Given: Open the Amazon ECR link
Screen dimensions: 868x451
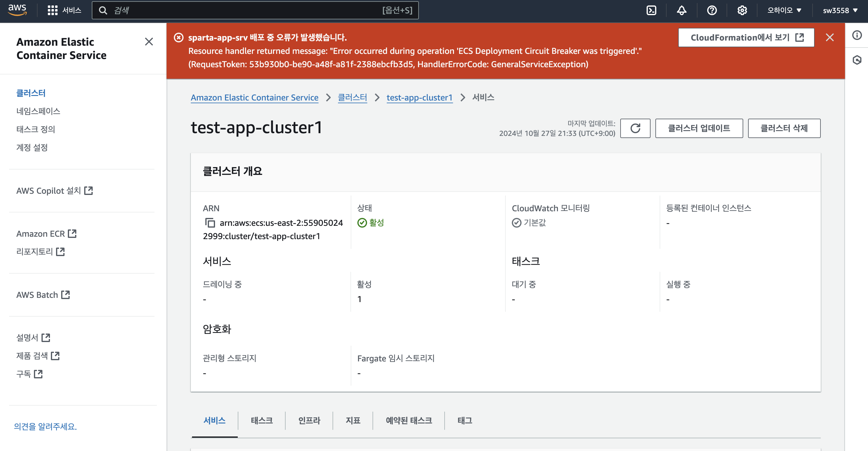Looking at the screenshot, I should (47, 233).
